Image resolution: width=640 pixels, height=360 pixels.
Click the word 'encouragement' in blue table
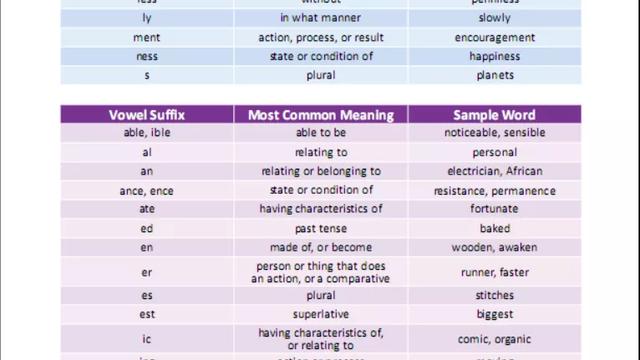tap(494, 38)
